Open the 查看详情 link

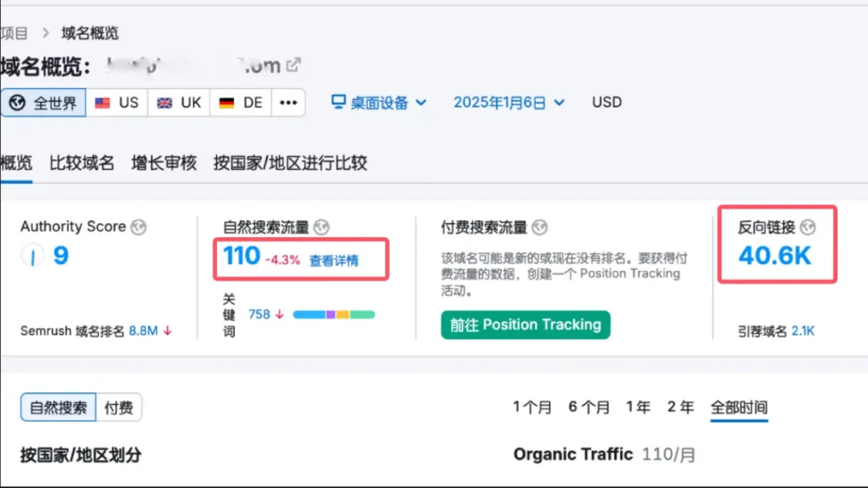coord(334,260)
